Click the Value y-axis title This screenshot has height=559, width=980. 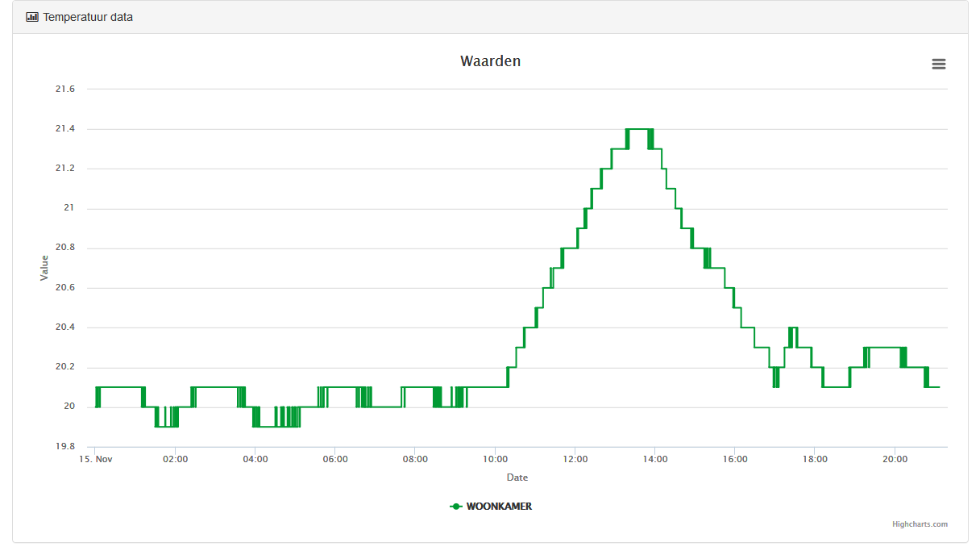[45, 268]
